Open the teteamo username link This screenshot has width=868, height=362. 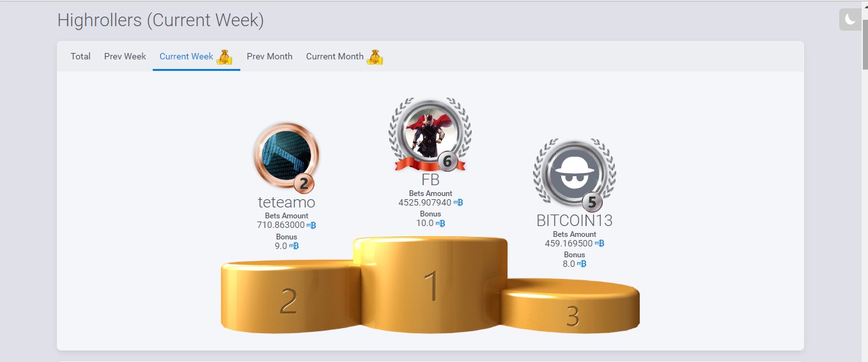pyautogui.click(x=286, y=202)
